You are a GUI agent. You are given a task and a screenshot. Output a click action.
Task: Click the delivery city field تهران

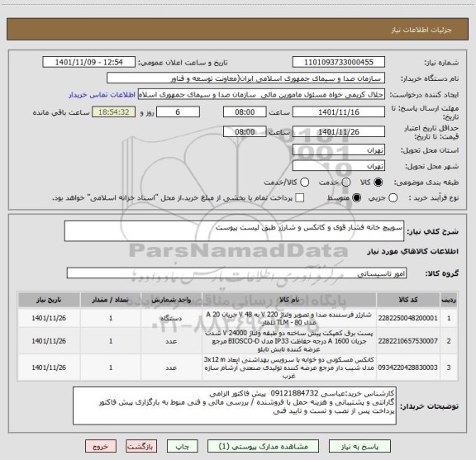(x=339, y=166)
